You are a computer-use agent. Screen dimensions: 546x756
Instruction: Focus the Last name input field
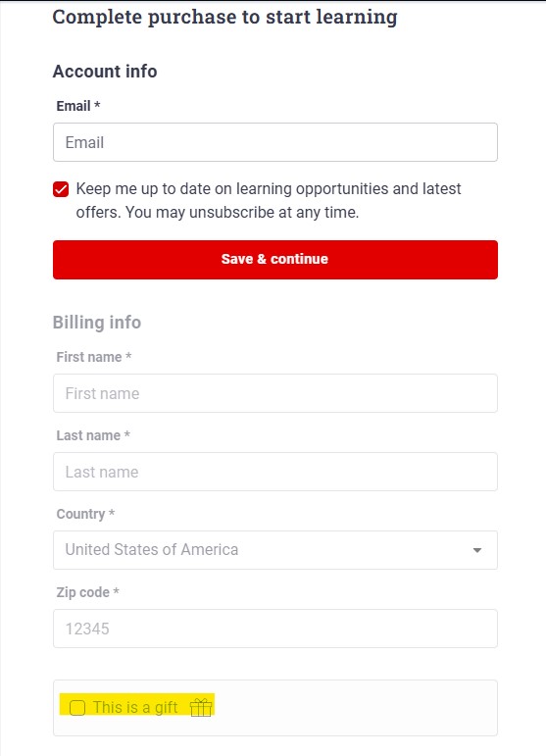tap(275, 472)
